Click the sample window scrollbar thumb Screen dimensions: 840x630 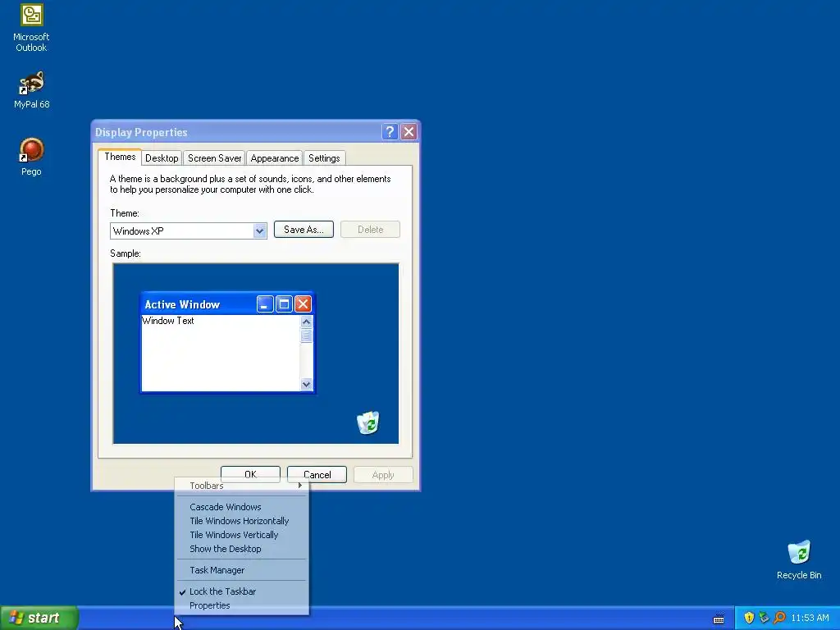click(x=307, y=336)
